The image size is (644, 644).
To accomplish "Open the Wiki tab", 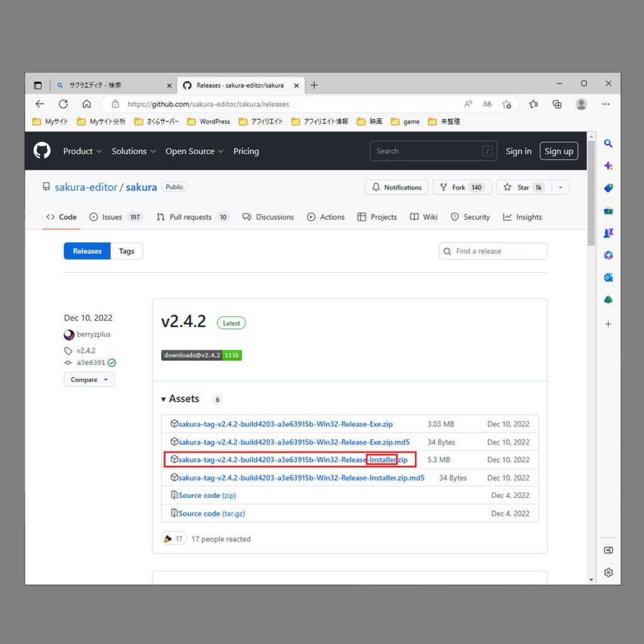I will (x=424, y=217).
